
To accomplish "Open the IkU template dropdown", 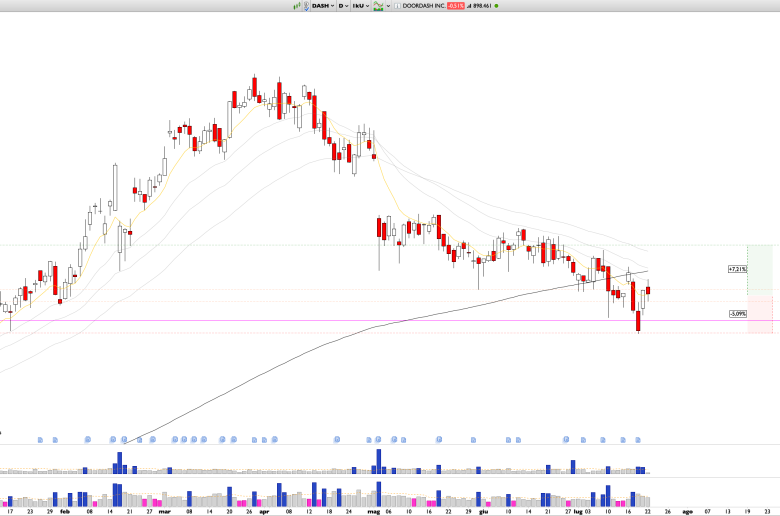I will (364, 5).
